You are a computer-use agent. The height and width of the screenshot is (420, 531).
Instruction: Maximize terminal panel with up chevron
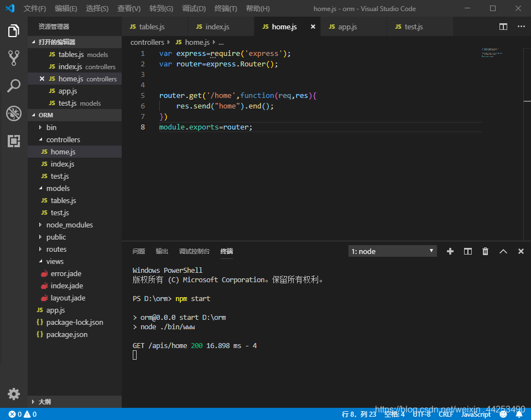[x=503, y=251]
